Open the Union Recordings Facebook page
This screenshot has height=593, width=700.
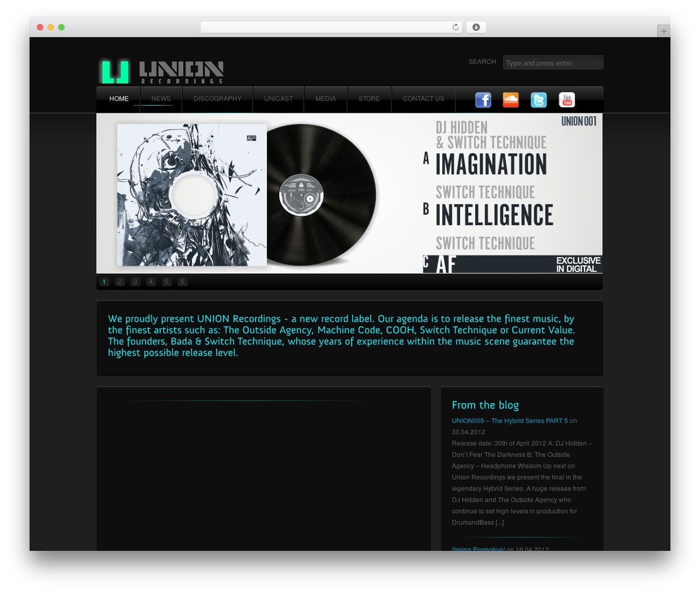point(483,100)
